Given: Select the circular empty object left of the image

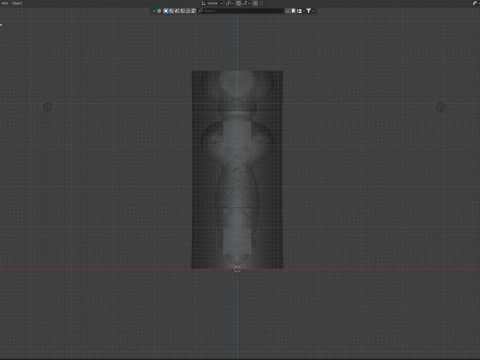Looking at the screenshot, I should pyautogui.click(x=47, y=107).
